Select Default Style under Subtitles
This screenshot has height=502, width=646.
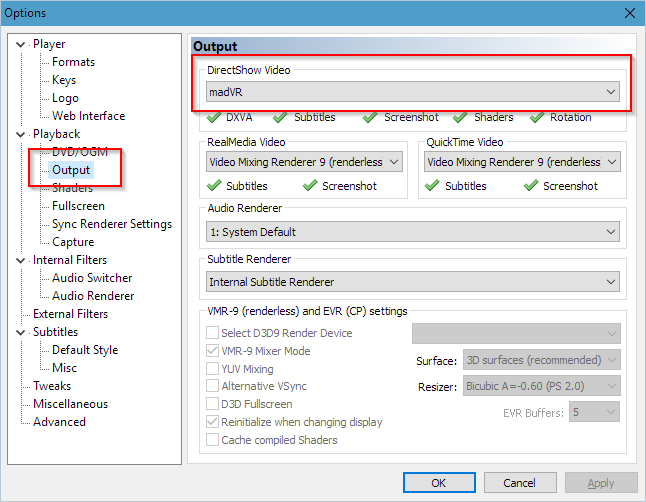pos(85,350)
